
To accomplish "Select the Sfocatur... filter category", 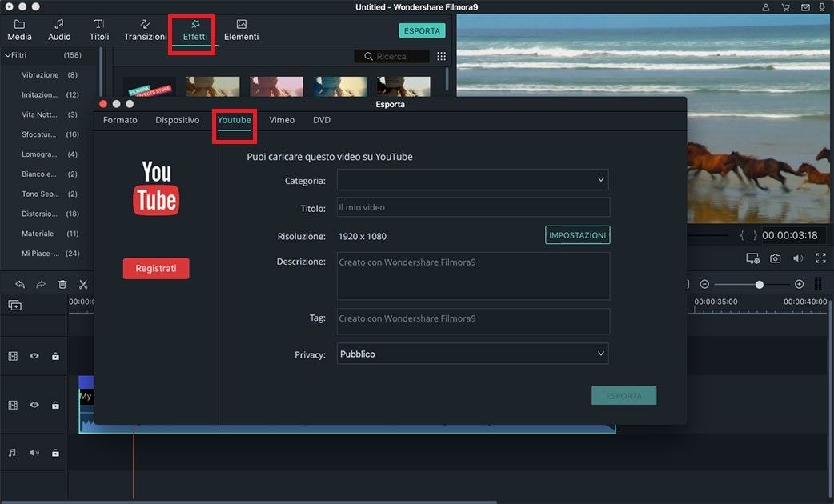I will point(50,134).
